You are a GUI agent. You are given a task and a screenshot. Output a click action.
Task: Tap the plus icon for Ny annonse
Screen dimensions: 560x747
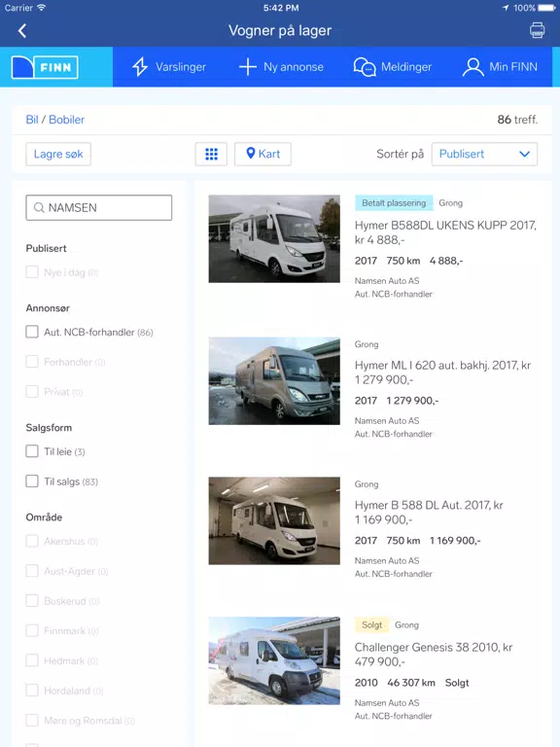pyautogui.click(x=248, y=67)
